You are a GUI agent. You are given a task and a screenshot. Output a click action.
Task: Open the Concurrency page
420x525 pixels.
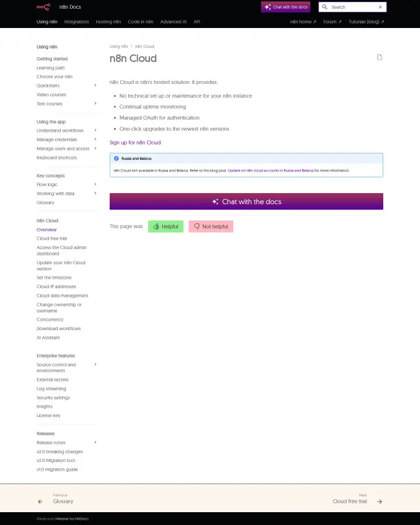click(x=50, y=320)
